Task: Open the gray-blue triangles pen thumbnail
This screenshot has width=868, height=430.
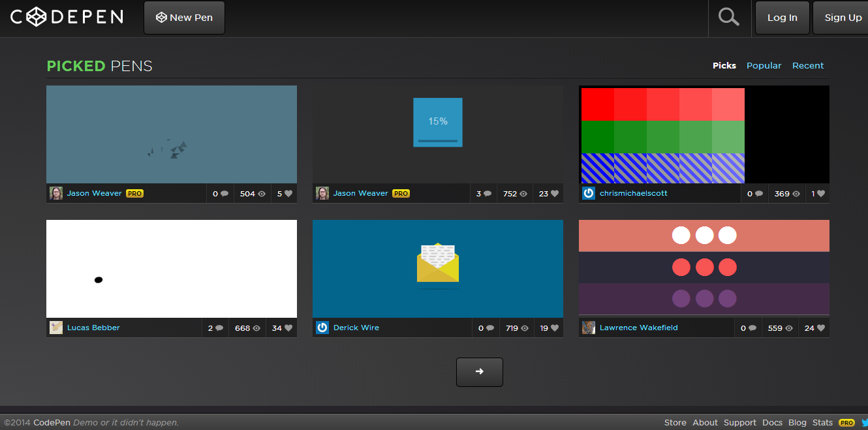Action: [x=172, y=134]
